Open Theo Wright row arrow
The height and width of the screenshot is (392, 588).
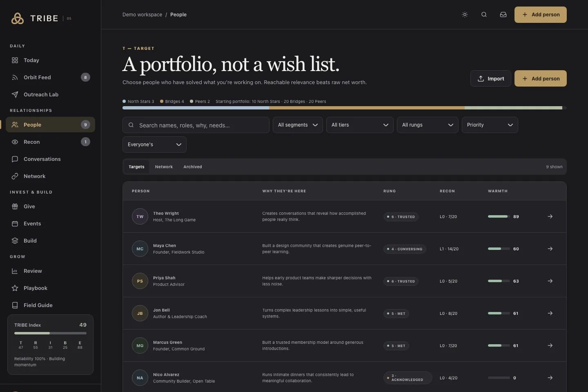coord(550,216)
